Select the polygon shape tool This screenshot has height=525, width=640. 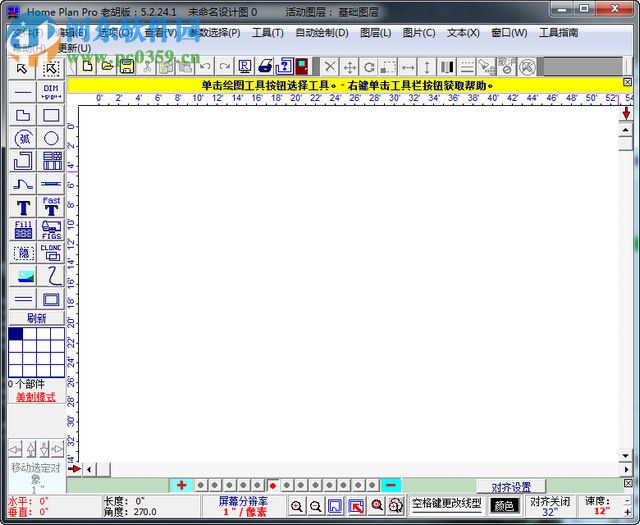[22, 115]
